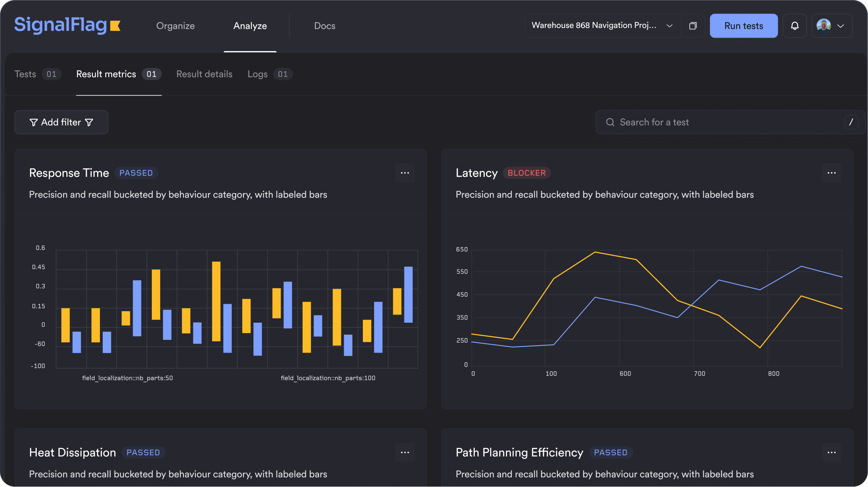
Task: Click the field_localization::nb_parts:50 axis label
Action: coord(127,378)
